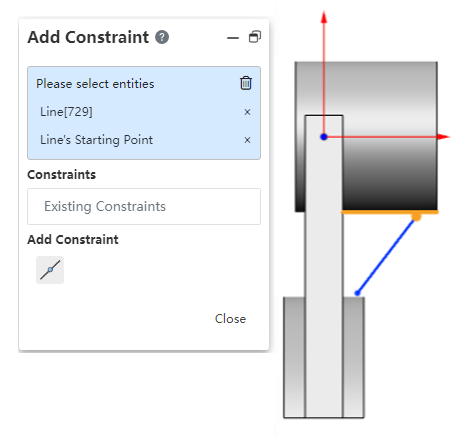453x438 pixels.
Task: Click the blue origin point
Action: pyautogui.click(x=324, y=137)
